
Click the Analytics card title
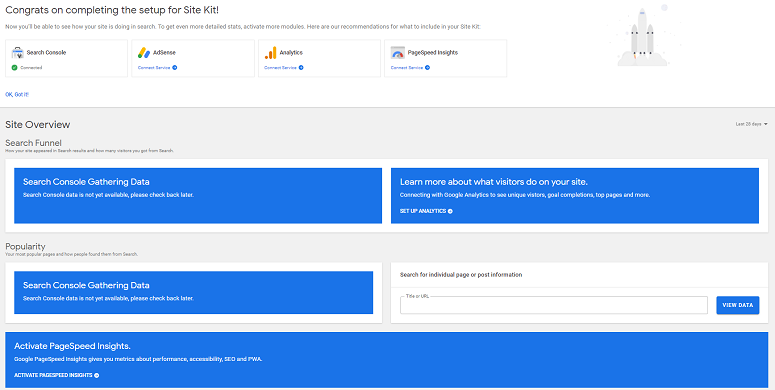(291, 52)
